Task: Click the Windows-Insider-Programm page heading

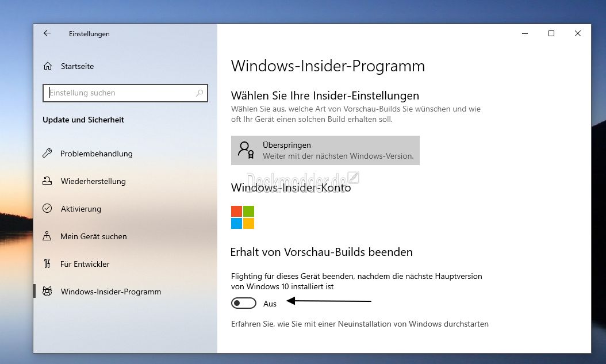Action: [x=328, y=66]
